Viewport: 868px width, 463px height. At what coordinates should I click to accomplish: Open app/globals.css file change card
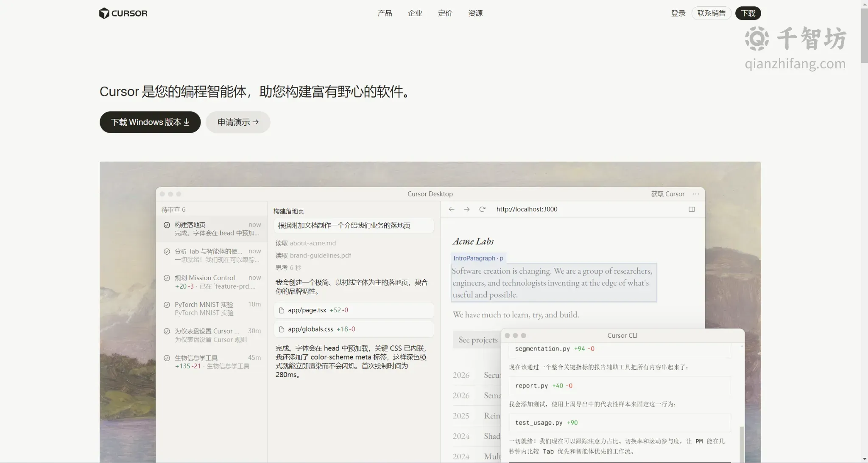[354, 329]
